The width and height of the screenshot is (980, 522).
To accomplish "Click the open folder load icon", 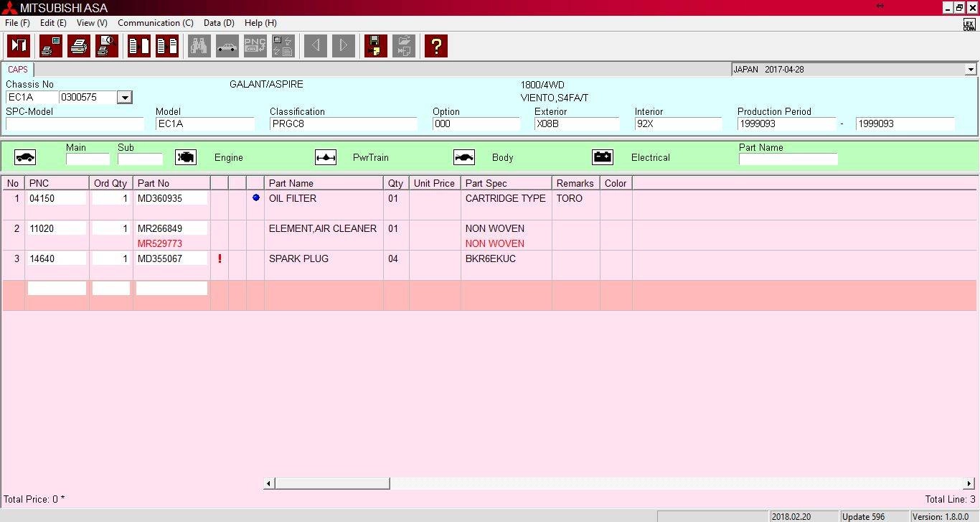I will 404,46.
